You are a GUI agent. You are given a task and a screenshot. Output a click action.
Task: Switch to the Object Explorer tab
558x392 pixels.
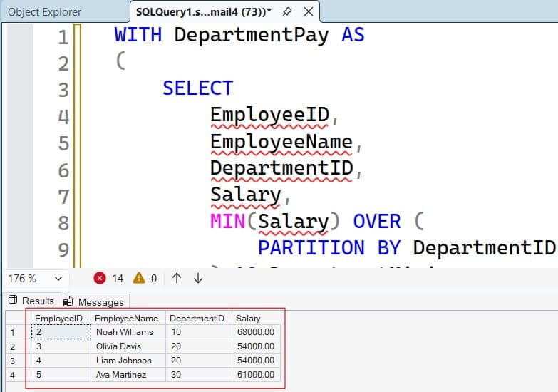(44, 12)
